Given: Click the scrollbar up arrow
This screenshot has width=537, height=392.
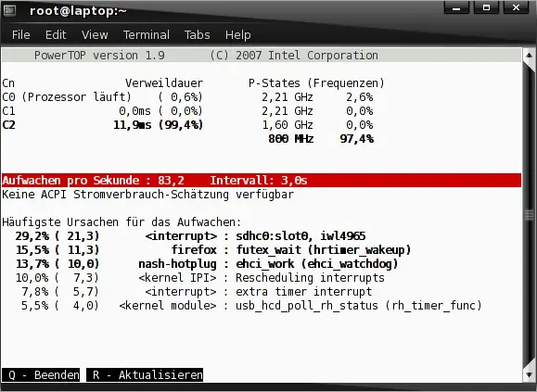Looking at the screenshot, I should 529,55.
